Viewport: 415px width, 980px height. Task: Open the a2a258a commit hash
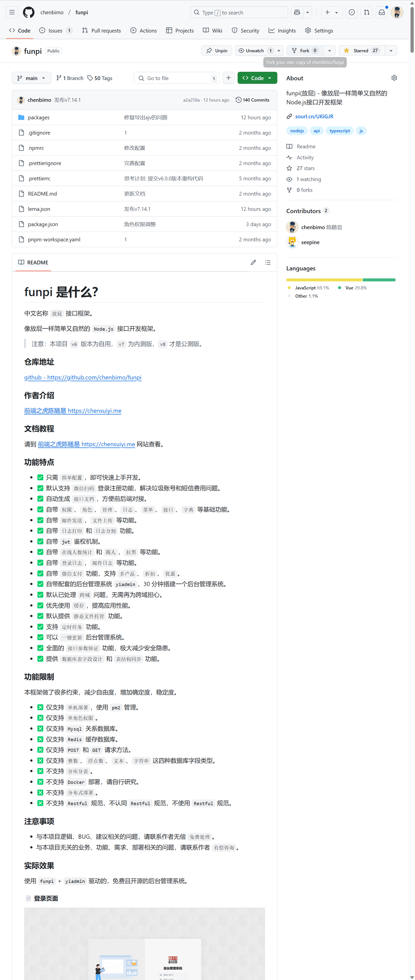point(191,100)
